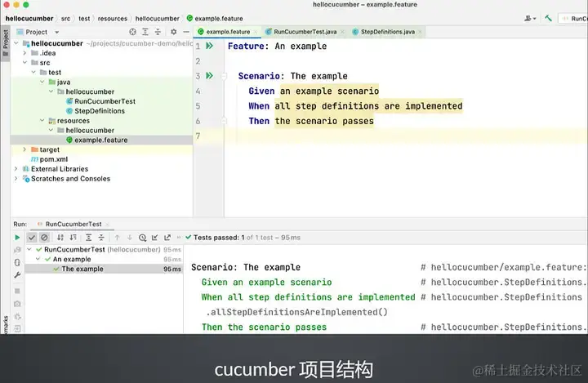Screen dimensions: 588x383
Task: Collapse An example test result node
Action: 38,259
